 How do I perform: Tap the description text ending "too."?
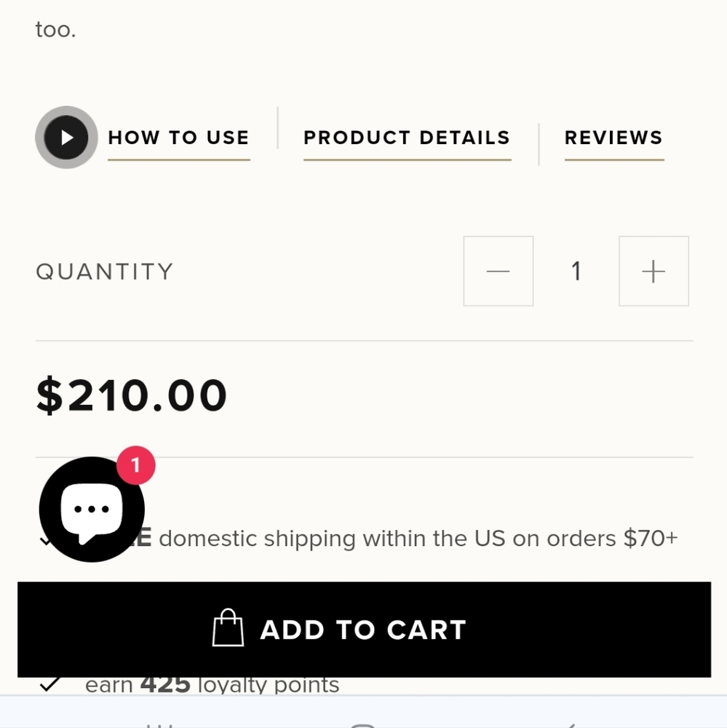pos(56,30)
